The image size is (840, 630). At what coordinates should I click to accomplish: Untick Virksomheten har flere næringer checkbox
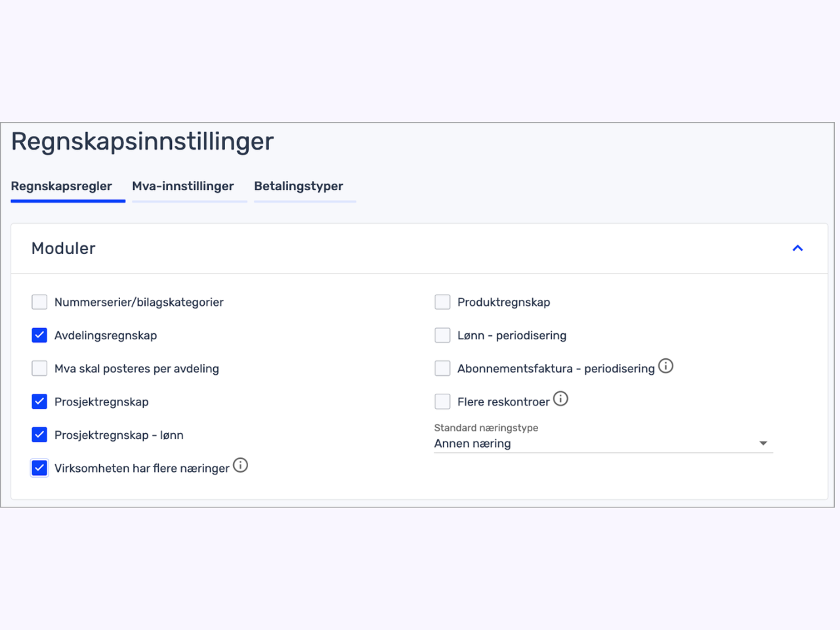[39, 468]
